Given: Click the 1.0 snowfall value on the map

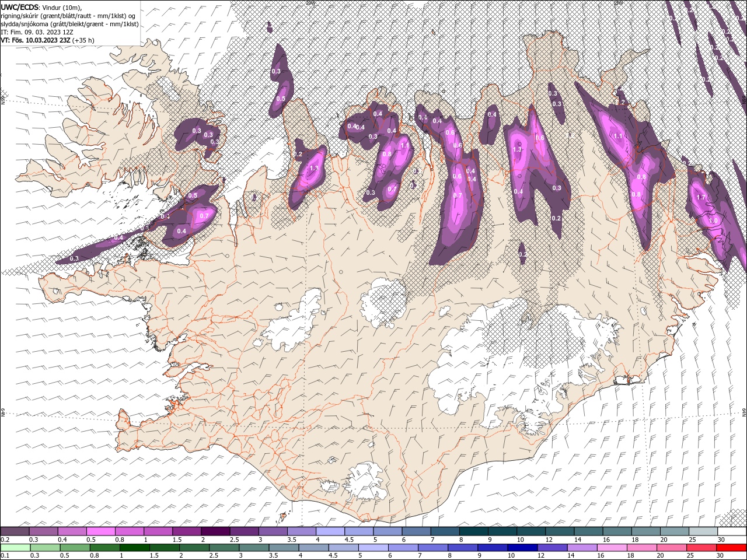Looking at the screenshot, I should pos(713,221).
